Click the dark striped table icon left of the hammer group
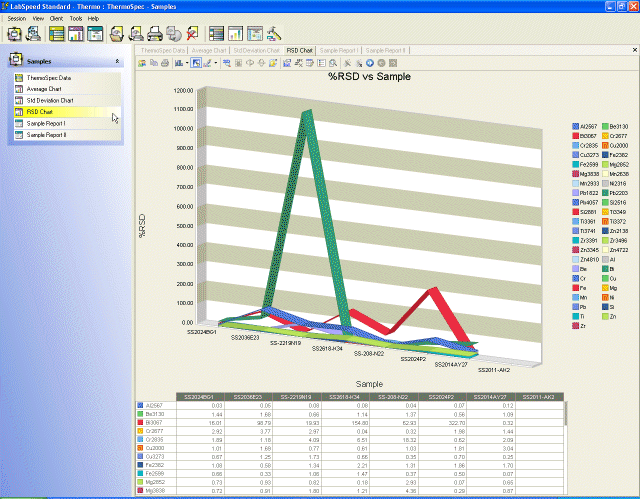640x499 pixels. (x=216, y=34)
